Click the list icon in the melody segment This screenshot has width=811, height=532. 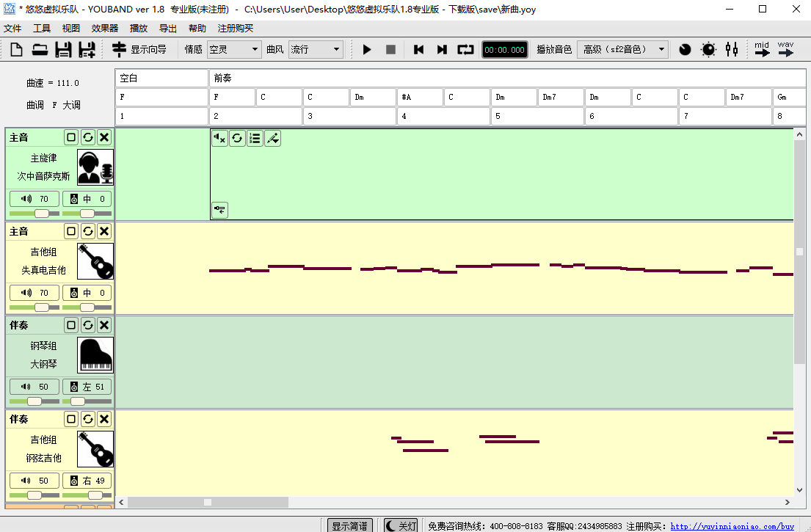click(x=255, y=138)
